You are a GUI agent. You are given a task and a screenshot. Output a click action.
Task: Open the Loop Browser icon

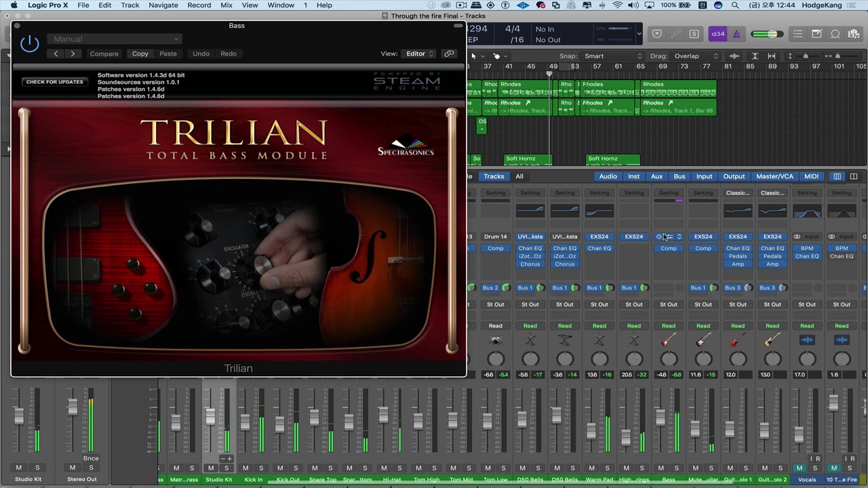pos(835,34)
